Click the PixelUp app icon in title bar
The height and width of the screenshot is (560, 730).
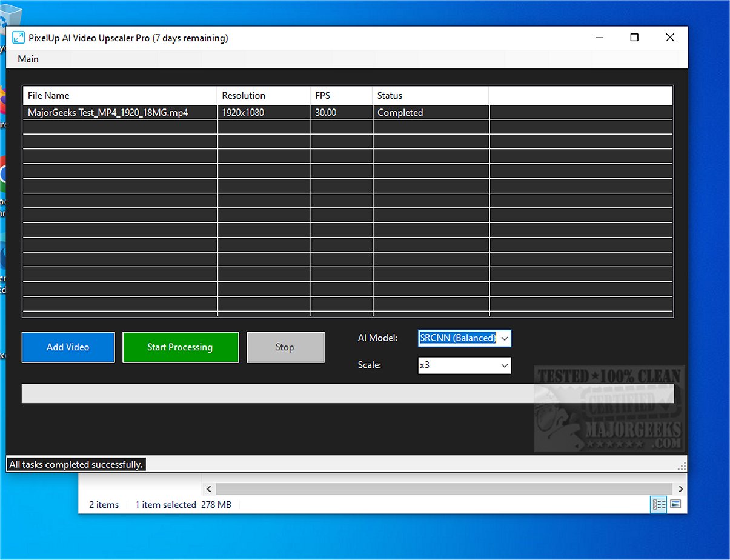click(18, 38)
